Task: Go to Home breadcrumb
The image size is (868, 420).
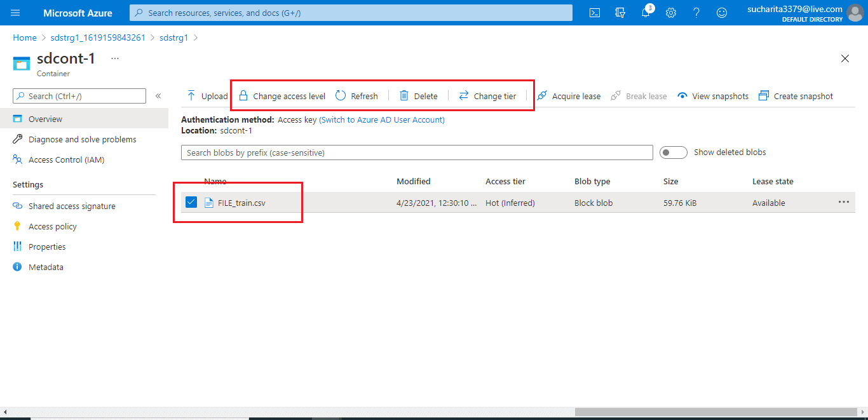Action: pos(25,37)
